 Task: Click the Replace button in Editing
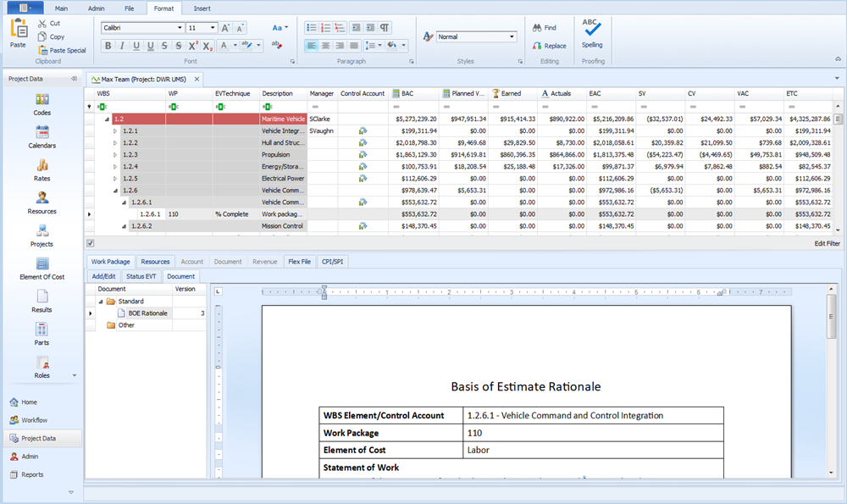click(549, 46)
